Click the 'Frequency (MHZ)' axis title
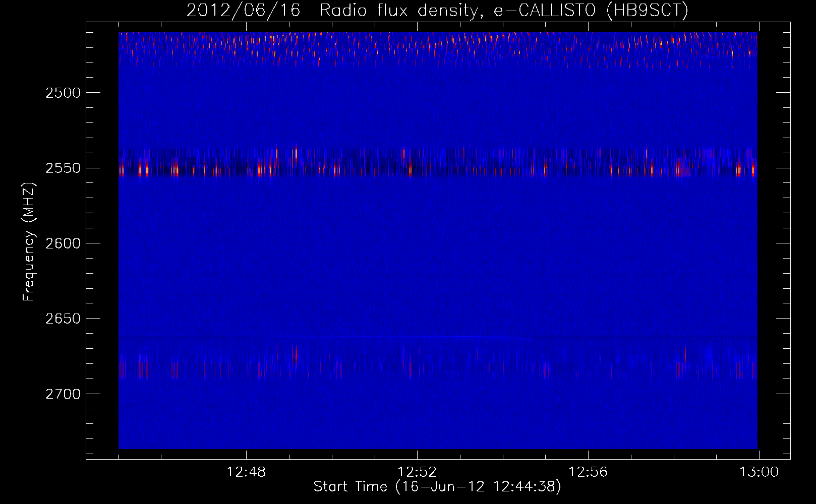This screenshot has height=504, width=816. coord(29,242)
